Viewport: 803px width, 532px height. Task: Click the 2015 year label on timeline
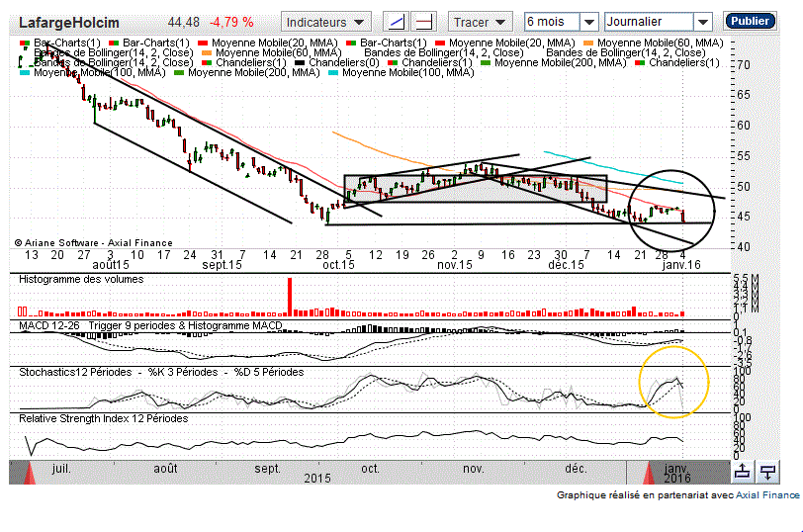(x=317, y=479)
